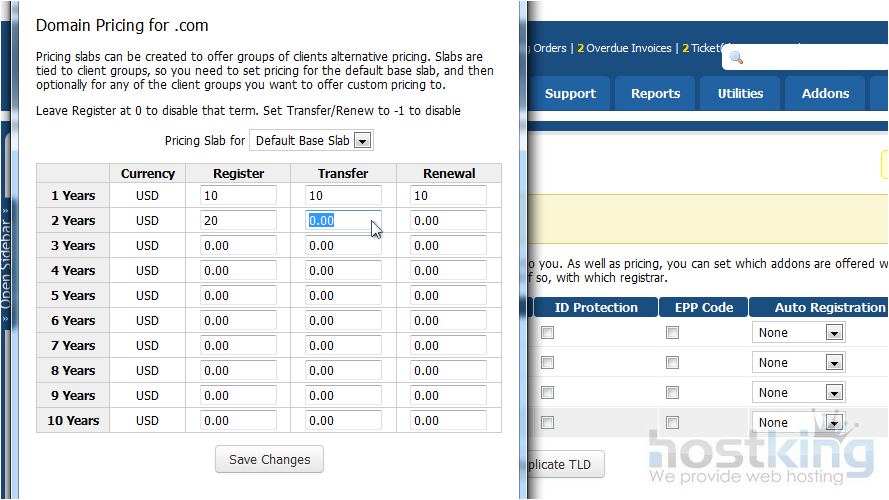Open the Pricing Slab dropdown

pos(310,141)
